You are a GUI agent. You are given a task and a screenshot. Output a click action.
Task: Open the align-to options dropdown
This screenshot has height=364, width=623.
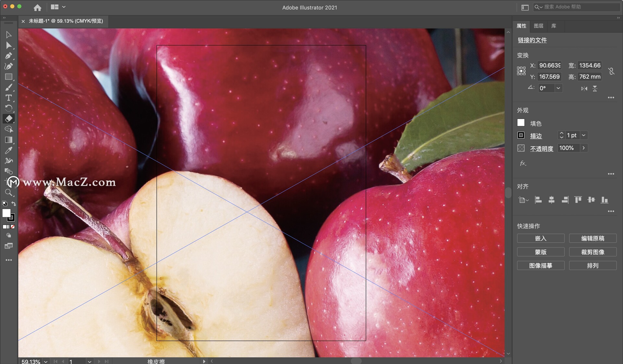pos(523,200)
